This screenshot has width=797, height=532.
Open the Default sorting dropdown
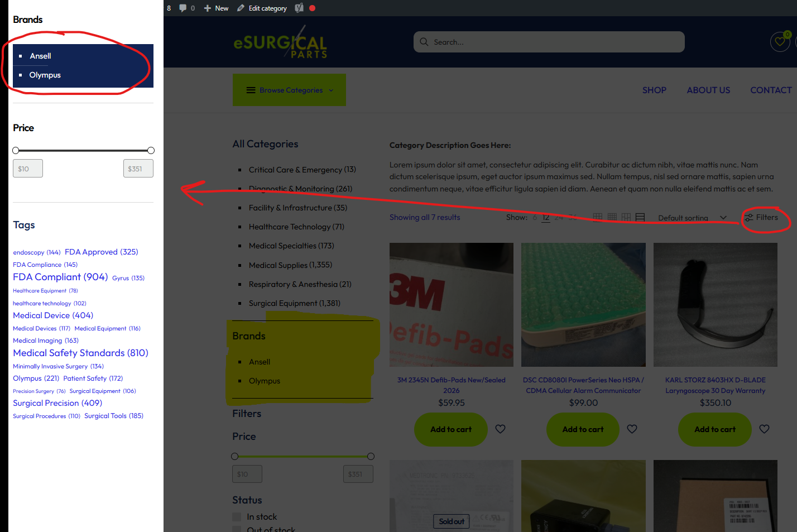point(692,218)
